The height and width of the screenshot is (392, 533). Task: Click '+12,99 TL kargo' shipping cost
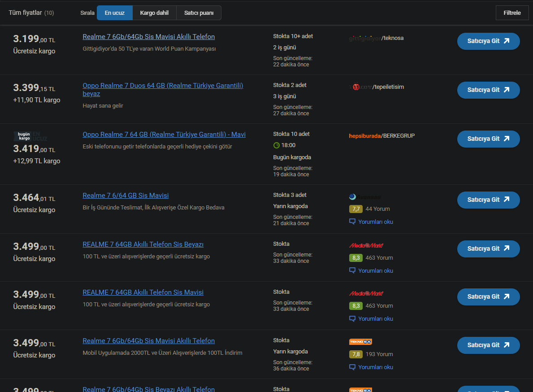click(x=37, y=161)
